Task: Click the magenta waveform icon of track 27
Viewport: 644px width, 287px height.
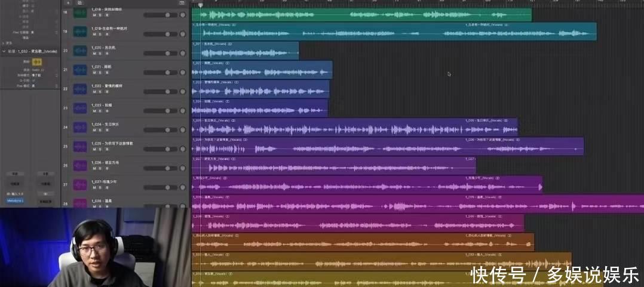Action: [x=80, y=184]
